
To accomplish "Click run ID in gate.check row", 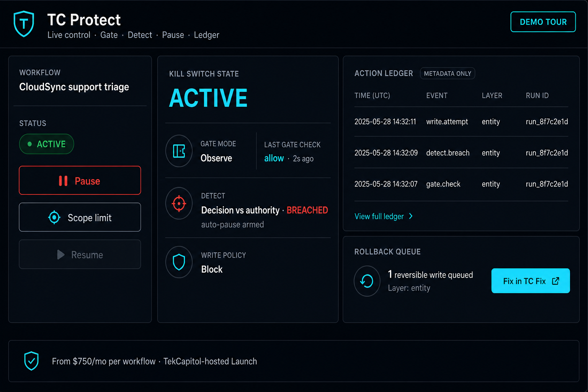I will [x=547, y=184].
